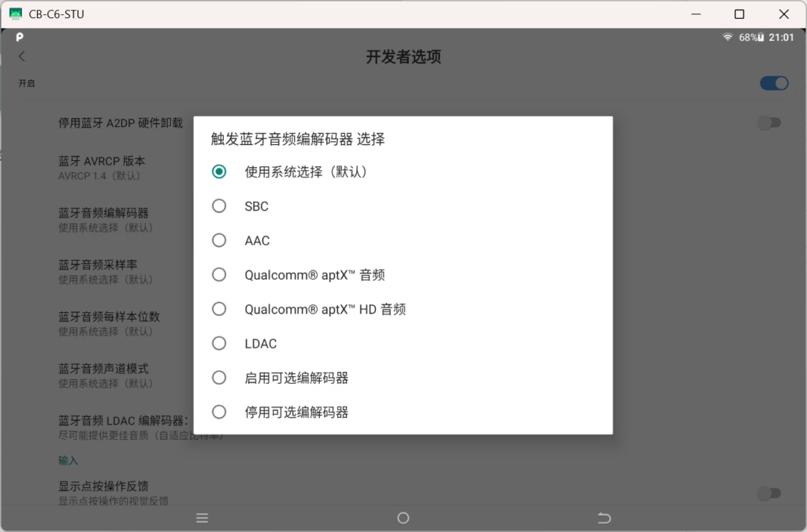This screenshot has height=532, width=807.
Task: Open 蓝牙音频声道模式 setting
Action: click(x=106, y=376)
